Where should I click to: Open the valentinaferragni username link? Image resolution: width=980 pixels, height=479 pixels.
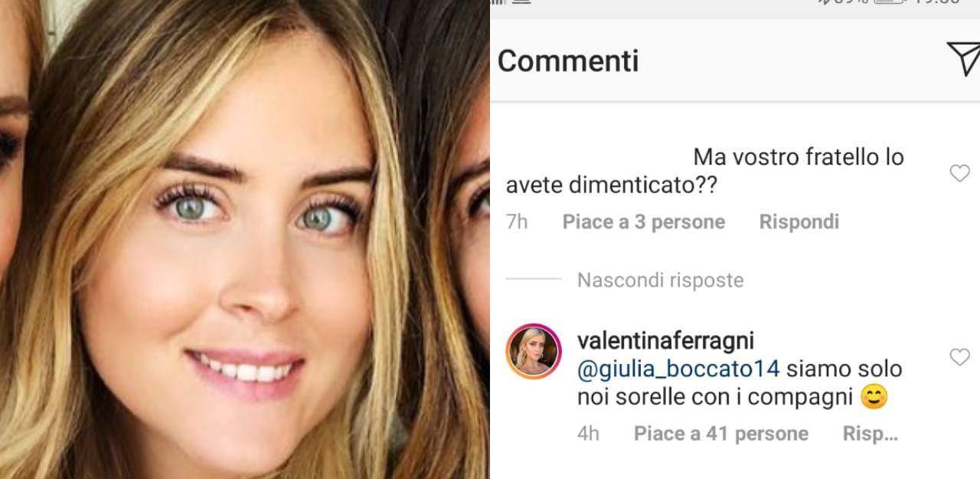pos(666,340)
